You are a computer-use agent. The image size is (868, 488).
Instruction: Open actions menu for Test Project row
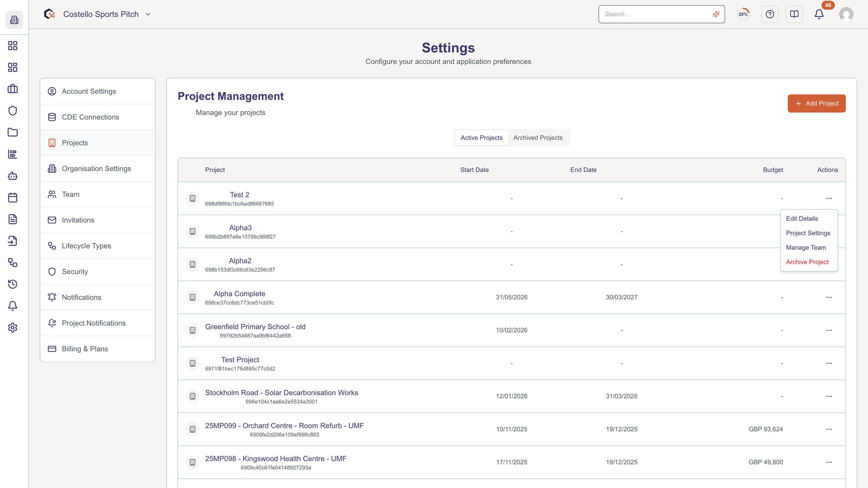point(829,364)
